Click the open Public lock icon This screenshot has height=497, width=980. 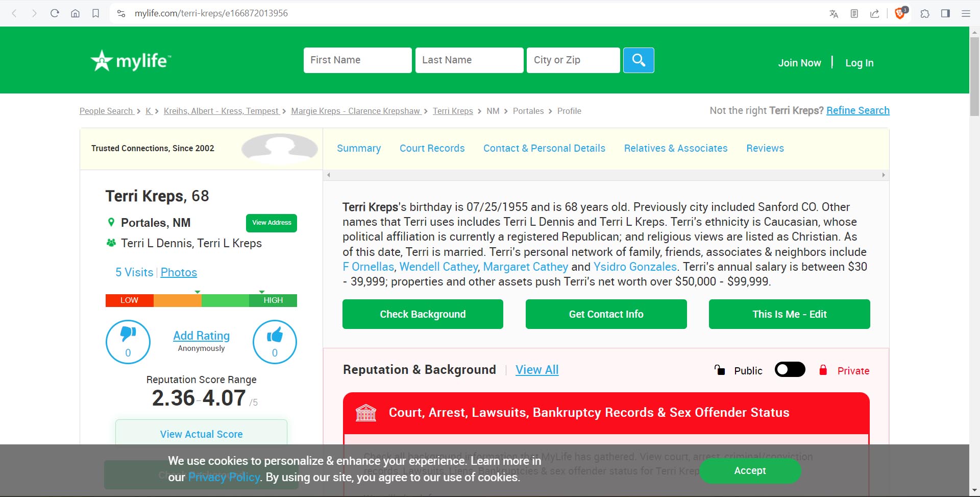point(720,370)
